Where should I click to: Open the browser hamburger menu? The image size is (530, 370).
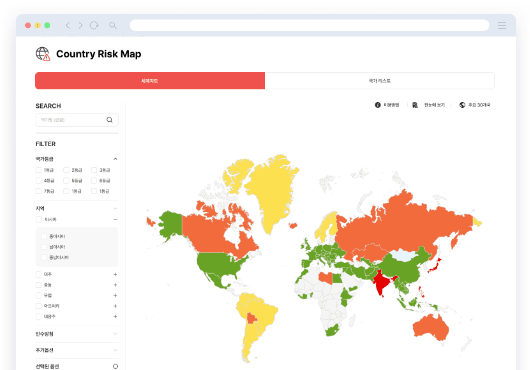coord(502,25)
